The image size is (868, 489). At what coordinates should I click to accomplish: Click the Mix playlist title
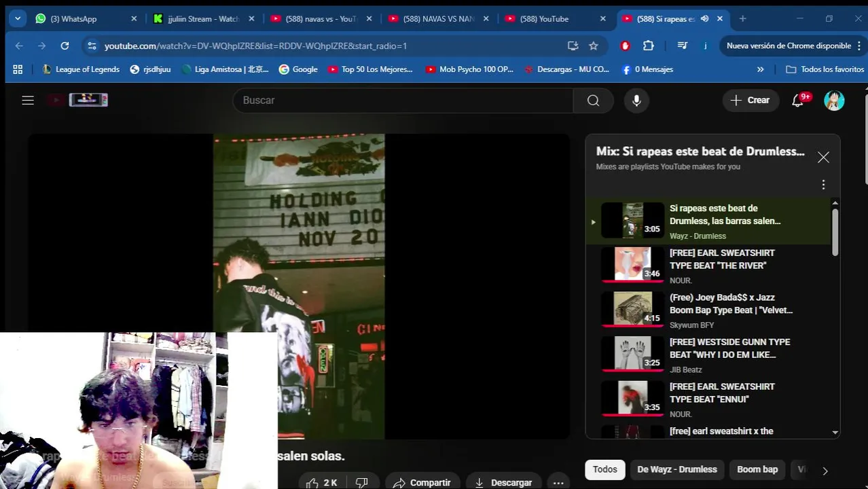700,151
